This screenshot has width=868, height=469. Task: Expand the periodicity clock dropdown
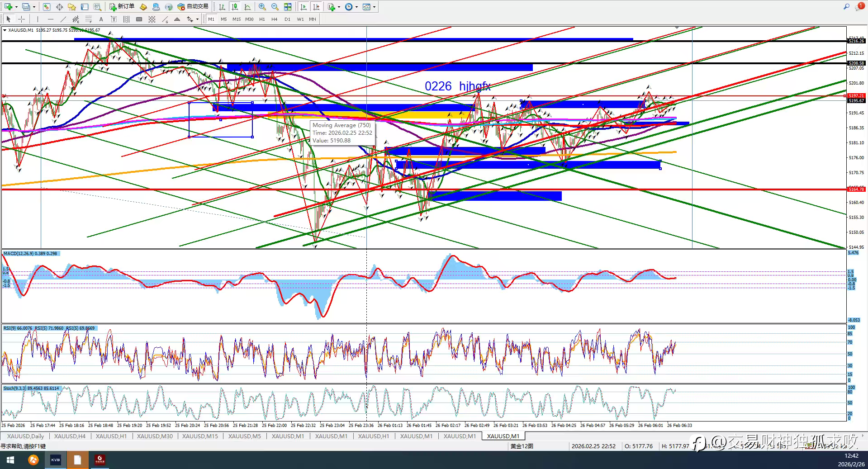pyautogui.click(x=356, y=7)
